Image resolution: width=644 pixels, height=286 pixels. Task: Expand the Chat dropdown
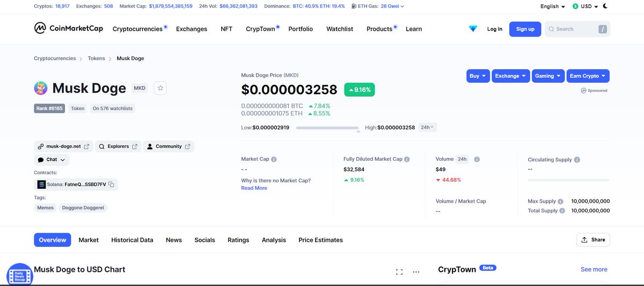52,160
